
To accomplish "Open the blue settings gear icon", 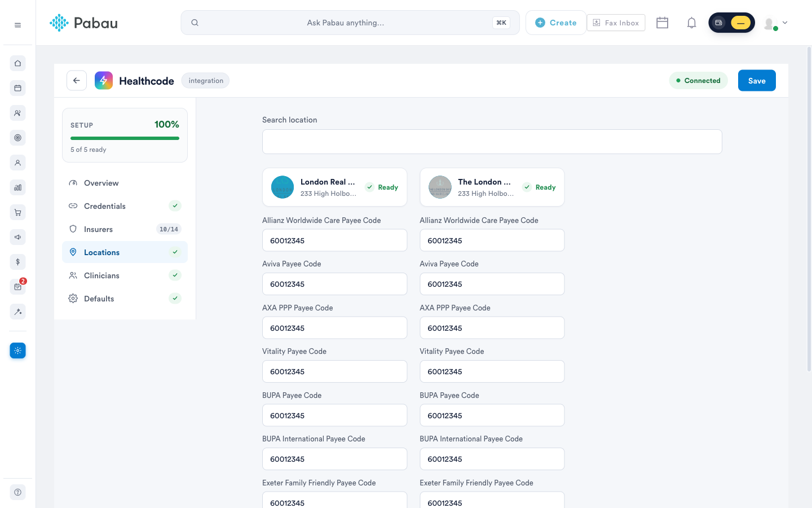I will [17, 351].
